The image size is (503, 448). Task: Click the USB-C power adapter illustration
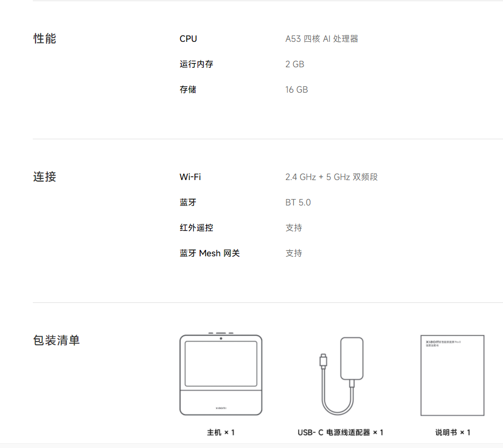(x=342, y=376)
